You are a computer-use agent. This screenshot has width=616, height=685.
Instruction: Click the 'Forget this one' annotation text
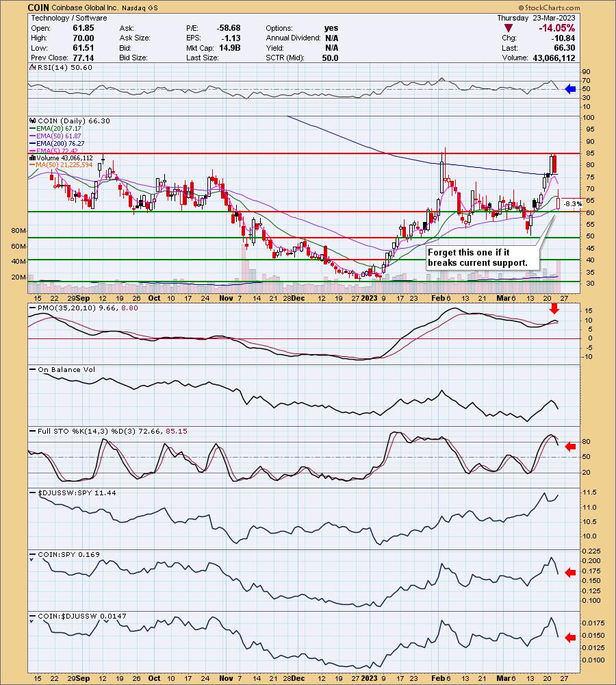(x=478, y=258)
